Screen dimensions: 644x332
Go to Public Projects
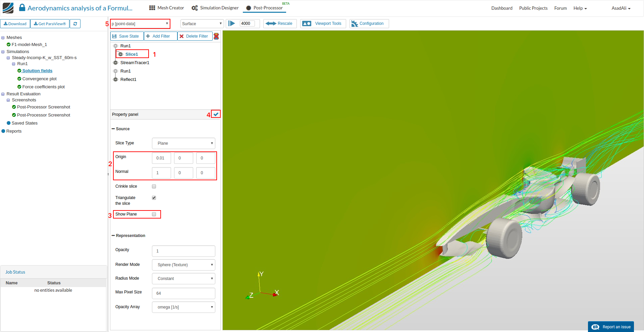click(533, 8)
